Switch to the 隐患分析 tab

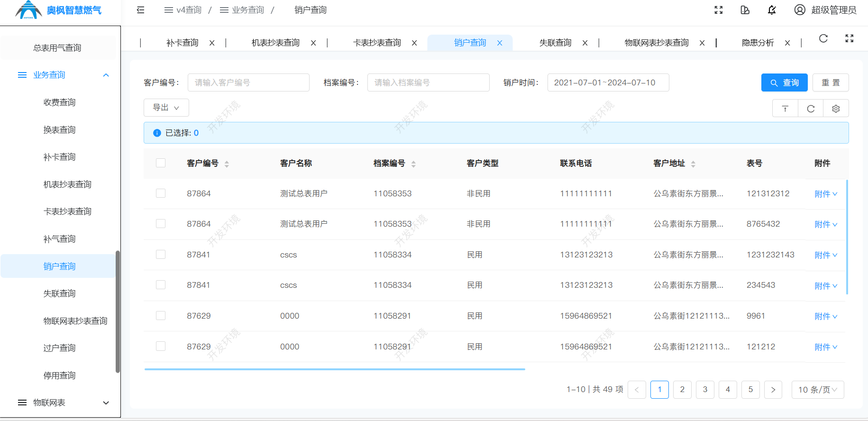(x=758, y=43)
